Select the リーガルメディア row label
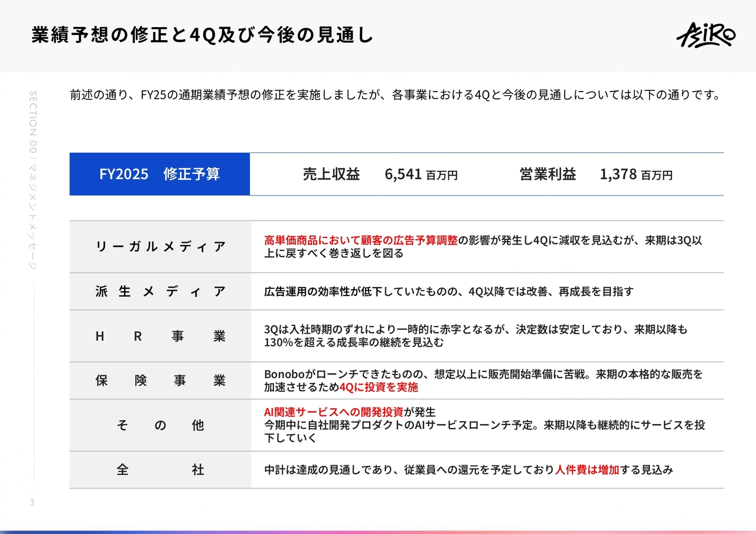Viewport: 756px width, 534px height. click(x=160, y=247)
